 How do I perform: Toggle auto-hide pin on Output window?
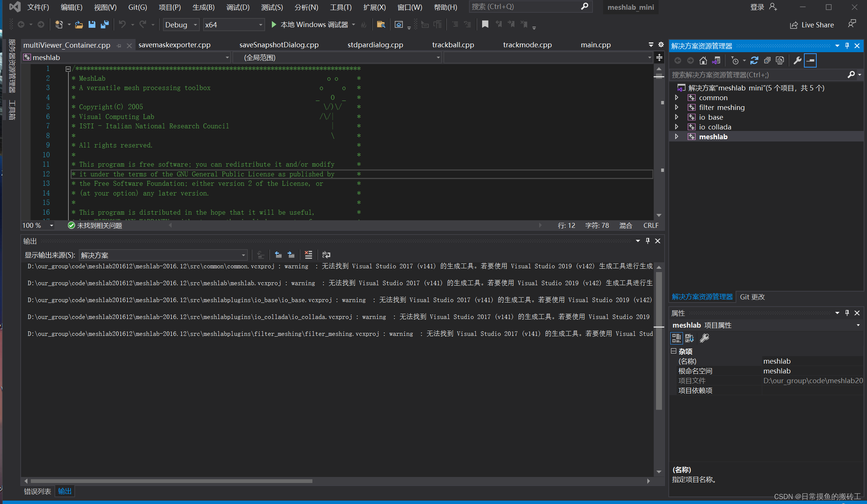[x=647, y=241]
